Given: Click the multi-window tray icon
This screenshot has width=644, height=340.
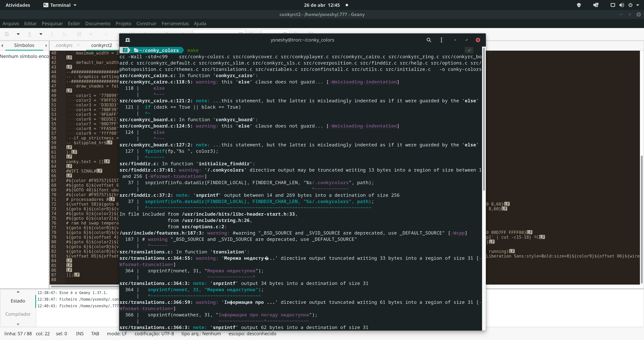Looking at the screenshot, I should [x=596, y=5].
